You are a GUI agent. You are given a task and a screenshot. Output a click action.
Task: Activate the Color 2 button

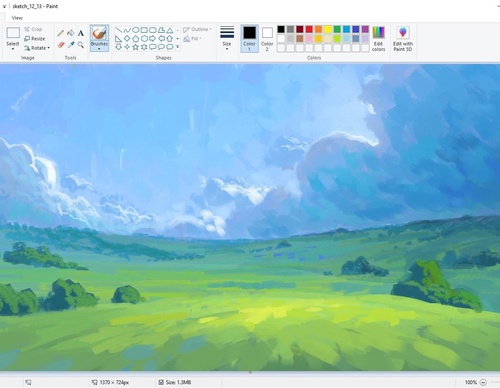(x=267, y=39)
